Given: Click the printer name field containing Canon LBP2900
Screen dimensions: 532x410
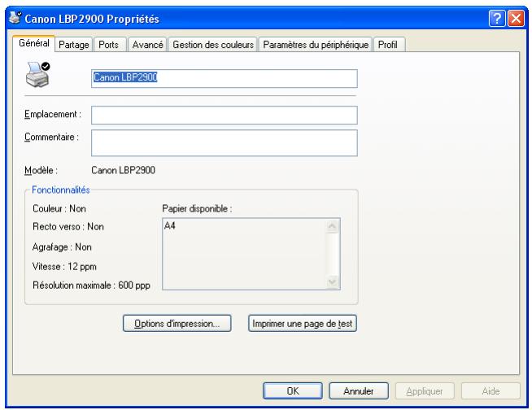Looking at the screenshot, I should (225, 78).
